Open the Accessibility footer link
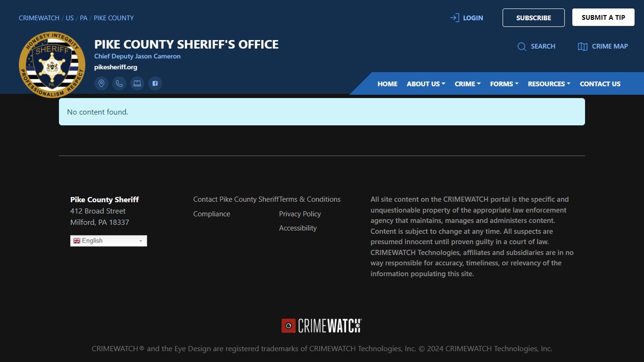This screenshot has height=362, width=644. 298,228
